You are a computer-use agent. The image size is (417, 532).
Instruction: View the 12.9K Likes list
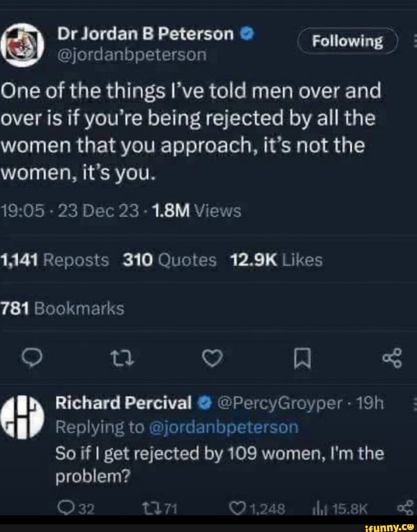(x=276, y=260)
